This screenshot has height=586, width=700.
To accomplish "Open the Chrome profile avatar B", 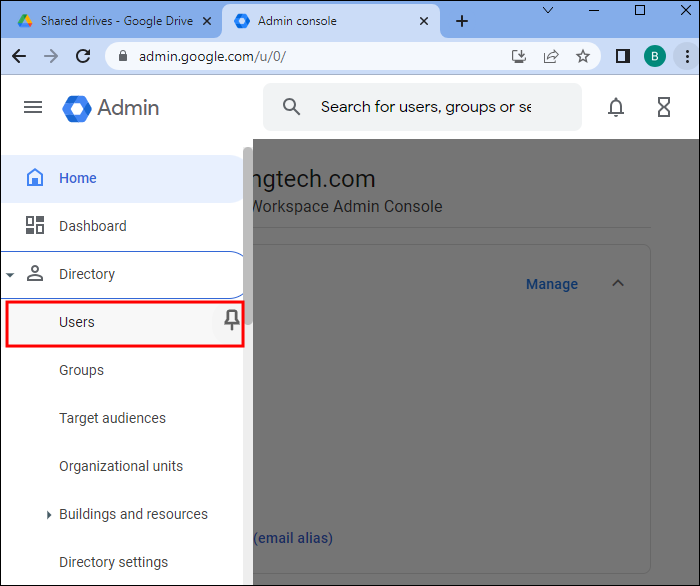I will 655,56.
